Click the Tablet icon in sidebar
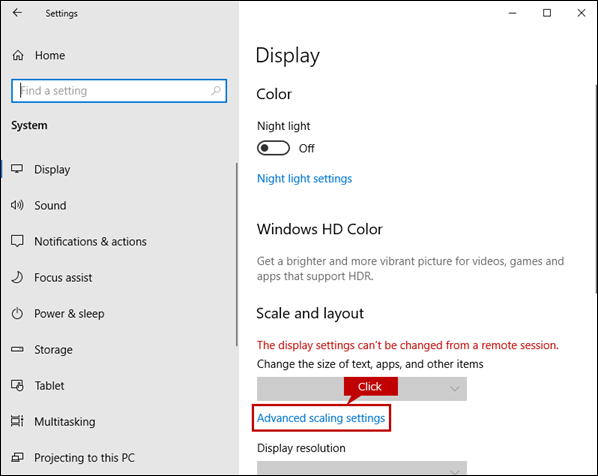 (x=17, y=386)
